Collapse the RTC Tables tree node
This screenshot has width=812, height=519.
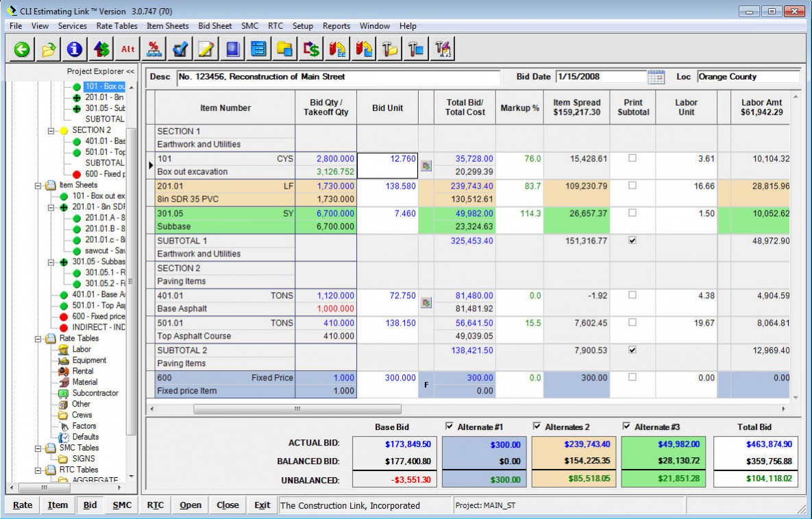[x=38, y=470]
